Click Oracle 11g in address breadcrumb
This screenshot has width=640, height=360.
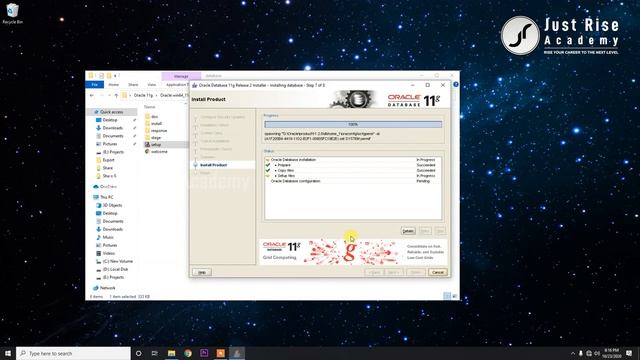click(143, 95)
